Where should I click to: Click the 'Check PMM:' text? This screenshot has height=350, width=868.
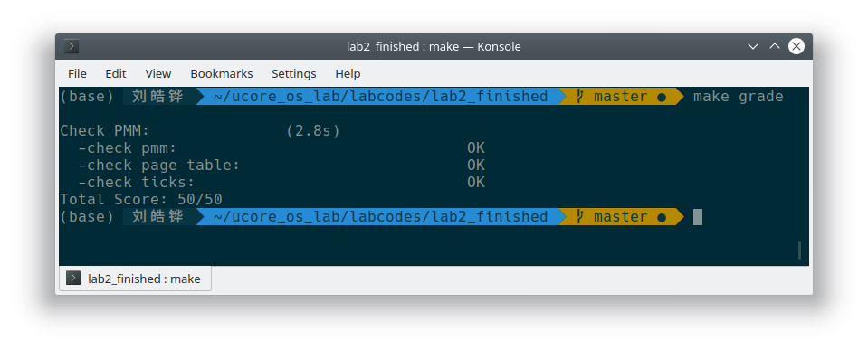pyautogui.click(x=105, y=131)
